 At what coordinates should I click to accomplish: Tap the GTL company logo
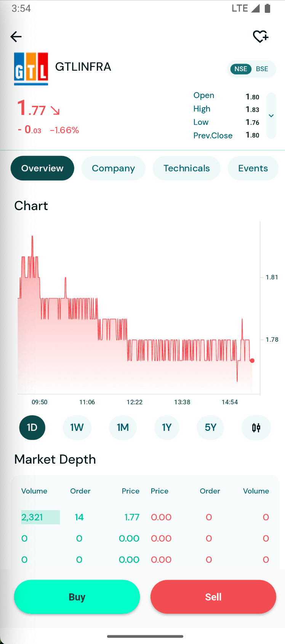[31, 69]
